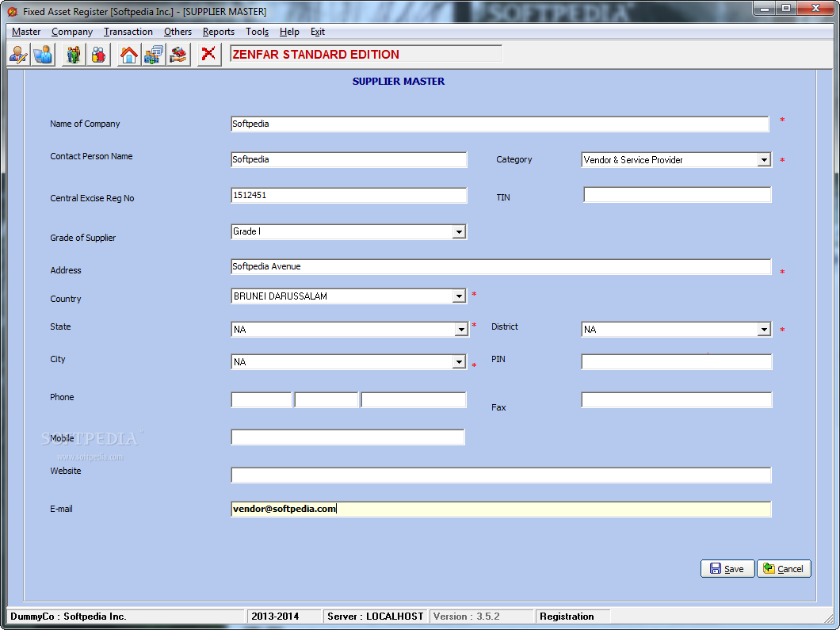The image size is (840, 630).
Task: Open the group of people toolbar icon
Action: pos(74,55)
